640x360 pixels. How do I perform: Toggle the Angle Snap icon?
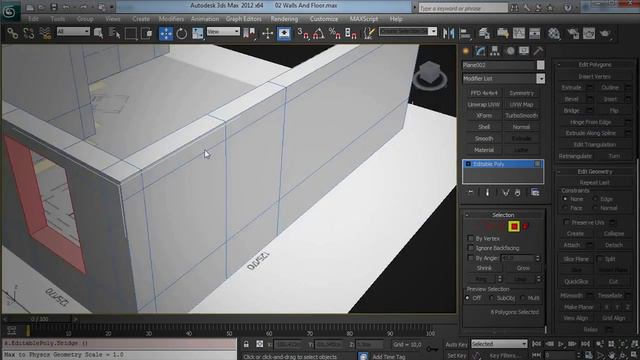pyautogui.click(x=319, y=33)
